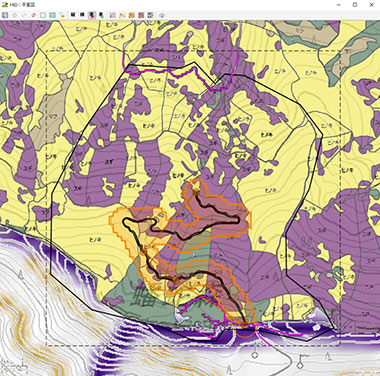Minimize the map window
This screenshot has height=376, width=380.
[339, 5]
